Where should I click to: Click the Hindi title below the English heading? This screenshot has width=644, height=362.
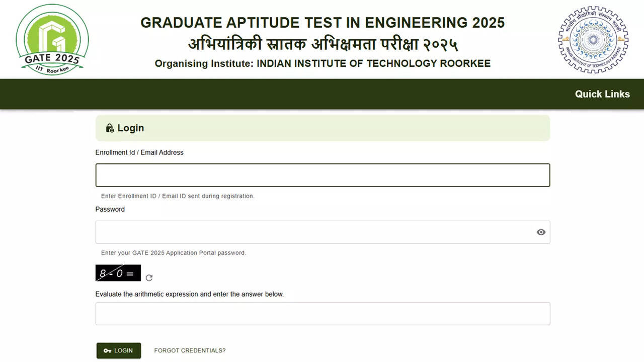323,44
